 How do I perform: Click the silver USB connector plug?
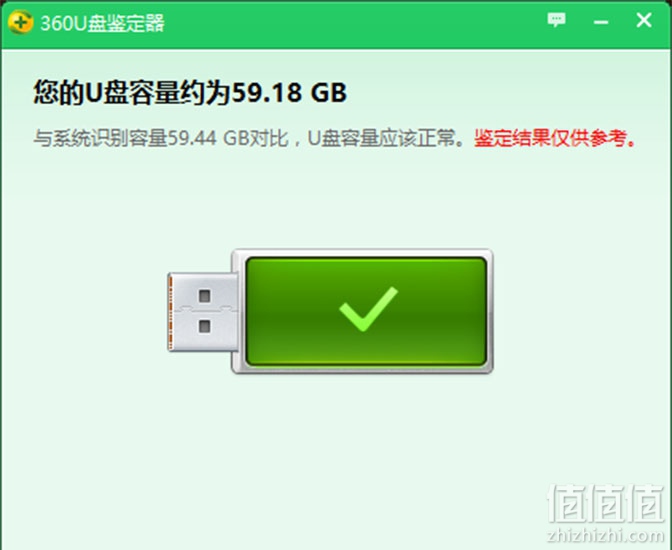[x=203, y=312]
